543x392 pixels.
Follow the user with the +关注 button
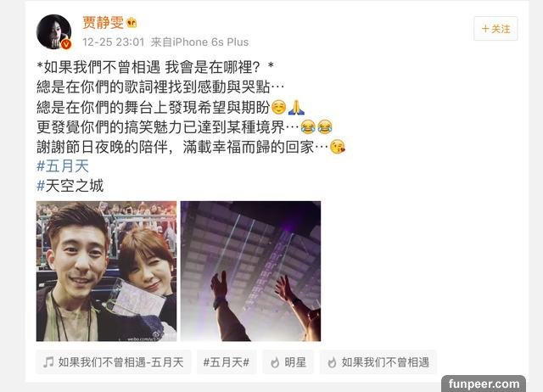495,29
